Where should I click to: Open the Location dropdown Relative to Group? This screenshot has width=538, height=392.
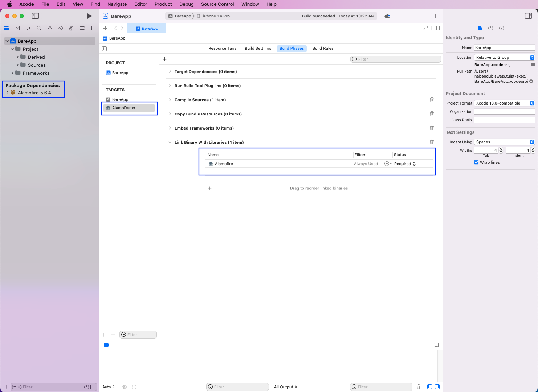[x=505, y=57]
